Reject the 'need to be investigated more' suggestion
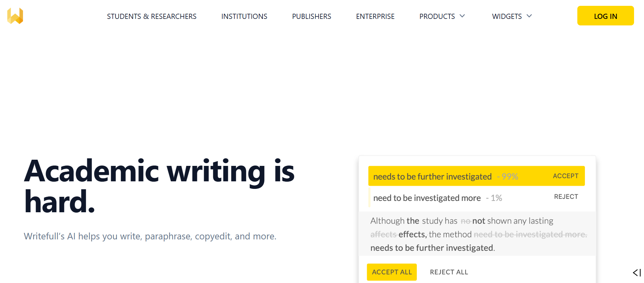Screen dimensions: 644x283 point(566,197)
